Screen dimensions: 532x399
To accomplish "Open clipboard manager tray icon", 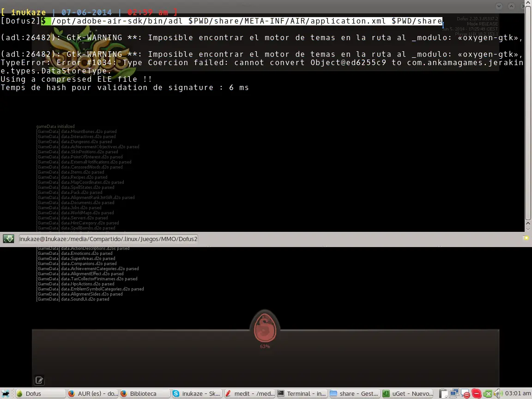I will 443,394.
